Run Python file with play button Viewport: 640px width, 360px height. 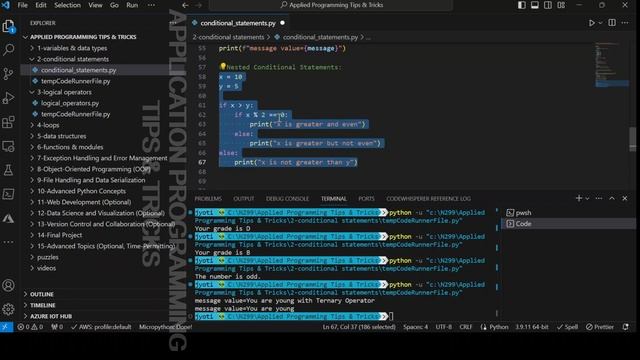[591, 23]
